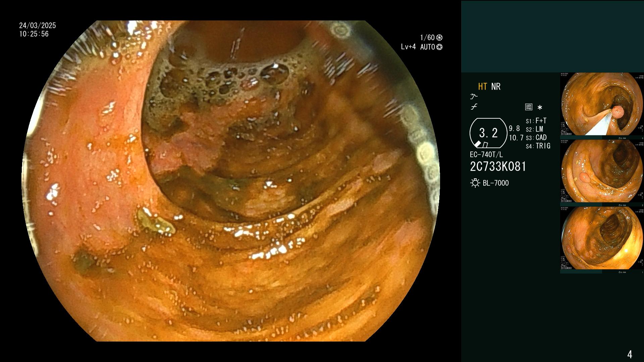Click the tone curve icon below HT

point(474,97)
